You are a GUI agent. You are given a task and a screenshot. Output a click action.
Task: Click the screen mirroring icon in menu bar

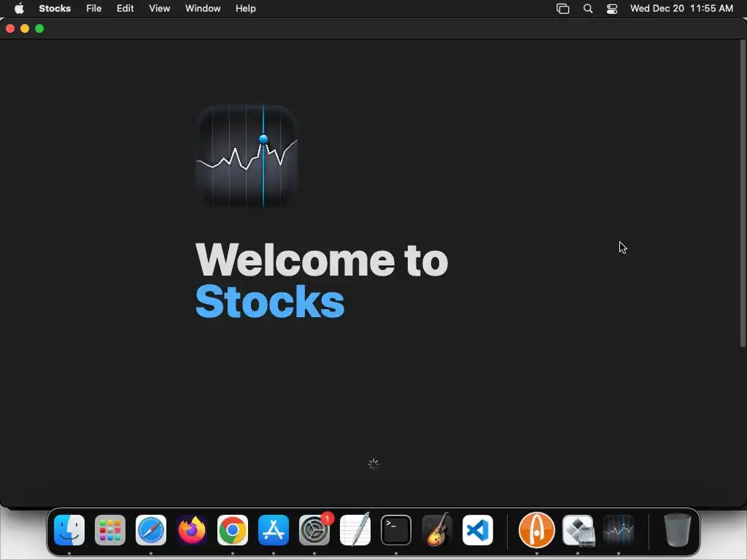(x=563, y=9)
